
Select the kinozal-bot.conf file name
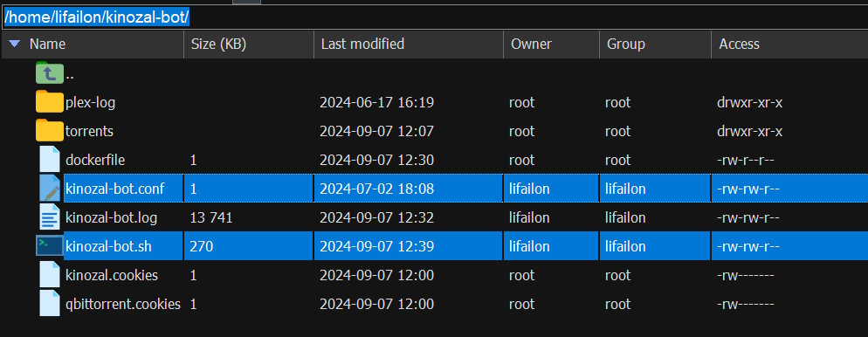click(x=115, y=189)
